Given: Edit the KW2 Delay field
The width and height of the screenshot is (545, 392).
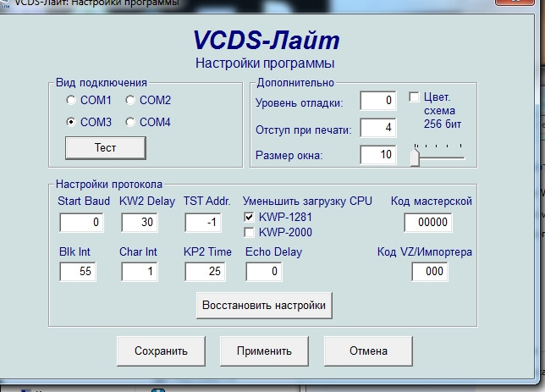Looking at the screenshot, I should [x=139, y=223].
